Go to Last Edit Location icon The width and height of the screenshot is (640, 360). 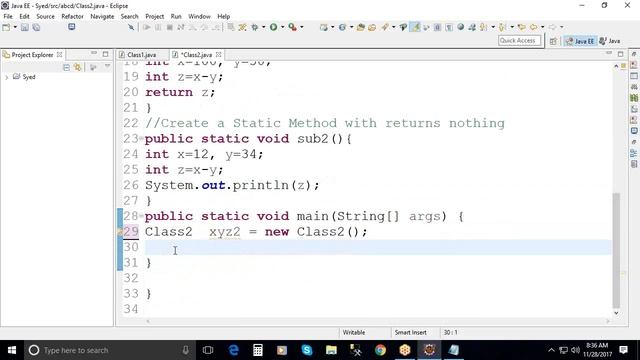point(522,27)
